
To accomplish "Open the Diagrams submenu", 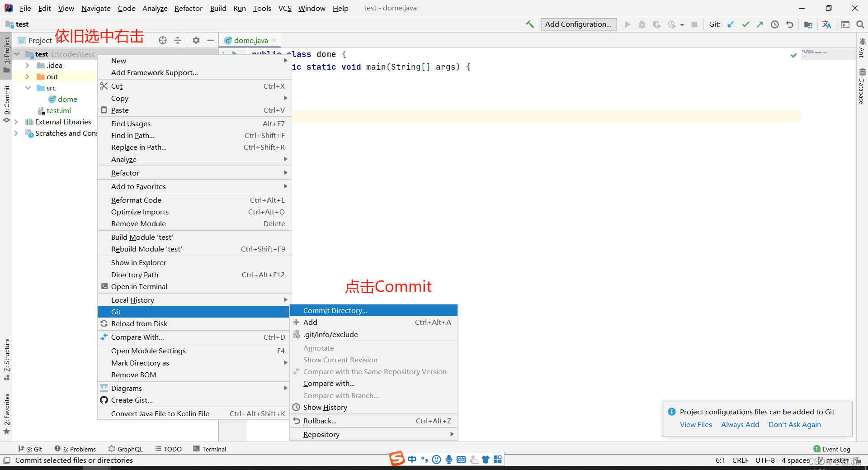I will (x=194, y=388).
